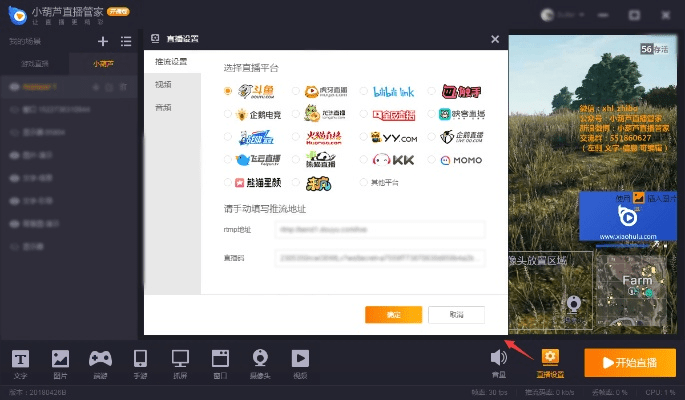Start streaming with 开始直播 button

pos(630,362)
